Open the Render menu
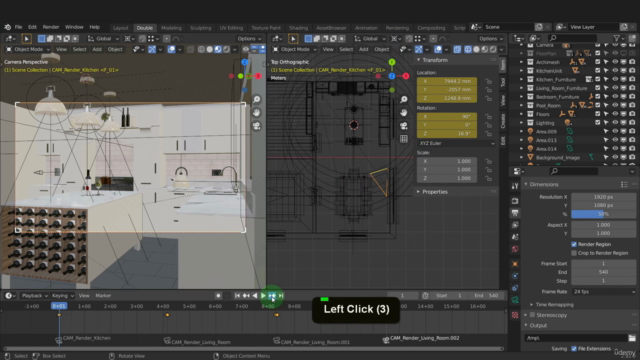This screenshot has height=360, width=640. point(51,27)
